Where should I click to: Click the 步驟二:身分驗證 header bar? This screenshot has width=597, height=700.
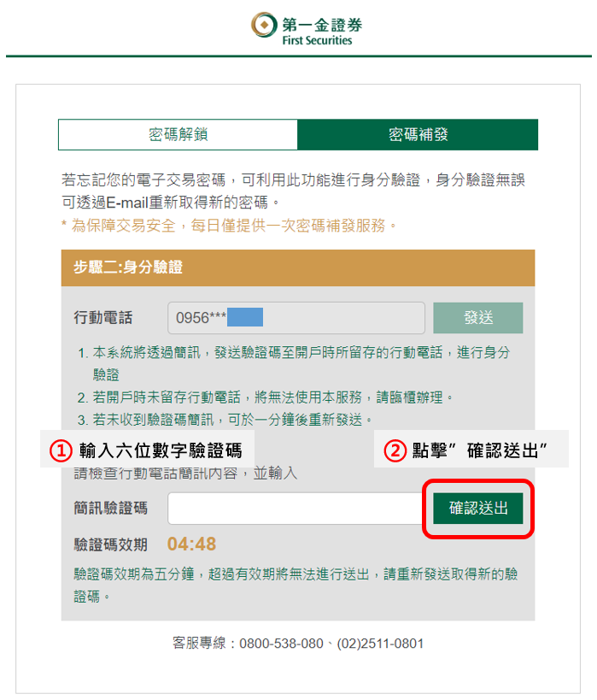(298, 268)
